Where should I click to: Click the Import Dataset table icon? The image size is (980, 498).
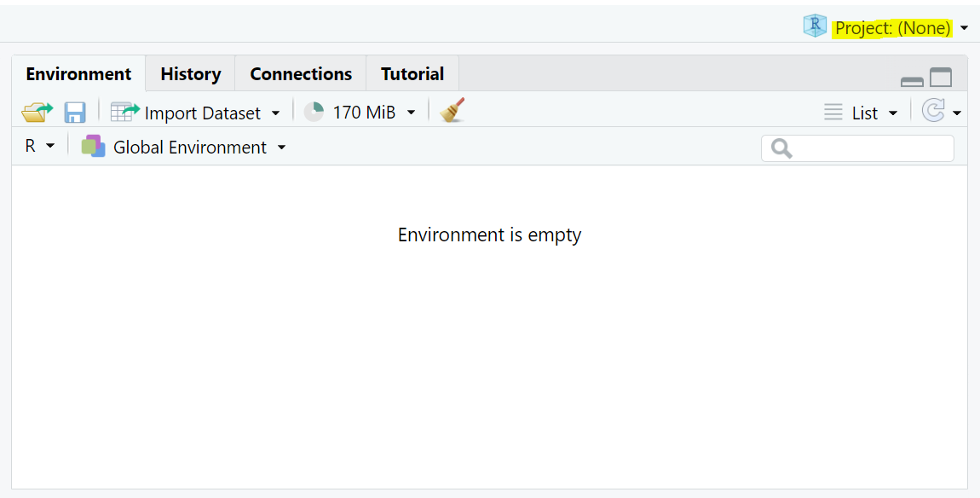pyautogui.click(x=124, y=112)
